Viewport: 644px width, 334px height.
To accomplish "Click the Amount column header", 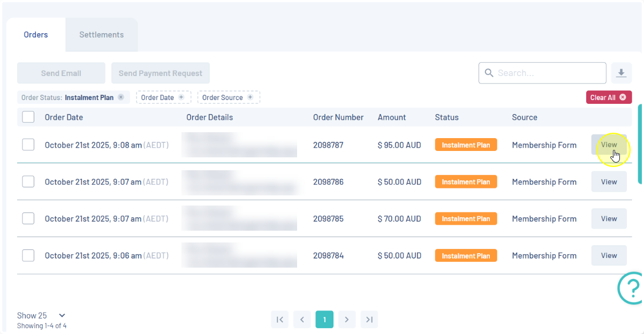I will pyautogui.click(x=392, y=117).
